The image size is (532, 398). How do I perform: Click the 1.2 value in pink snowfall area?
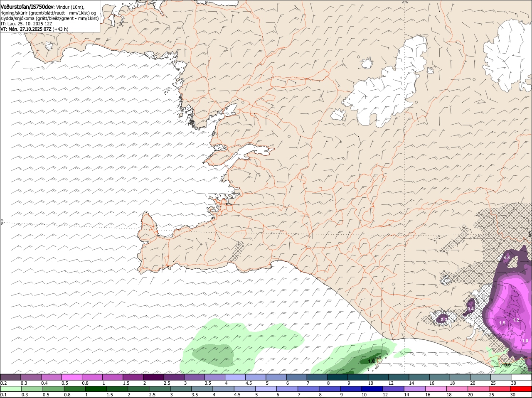[x=516, y=320]
